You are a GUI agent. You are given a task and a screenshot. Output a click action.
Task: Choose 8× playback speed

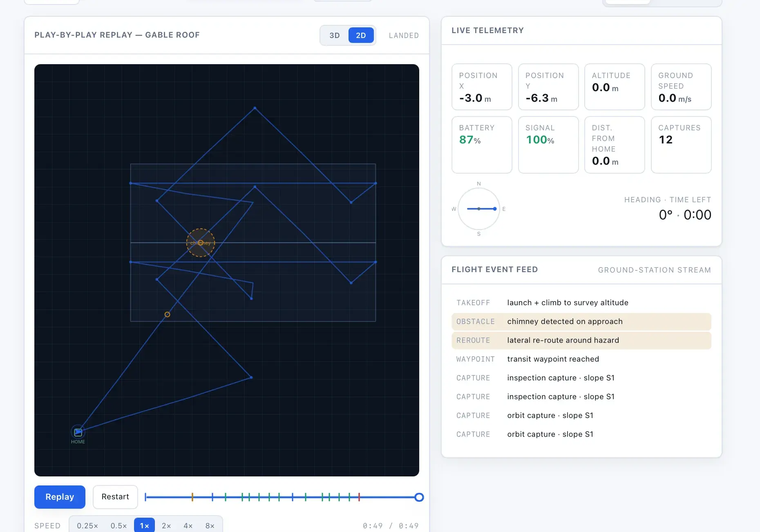210,525
